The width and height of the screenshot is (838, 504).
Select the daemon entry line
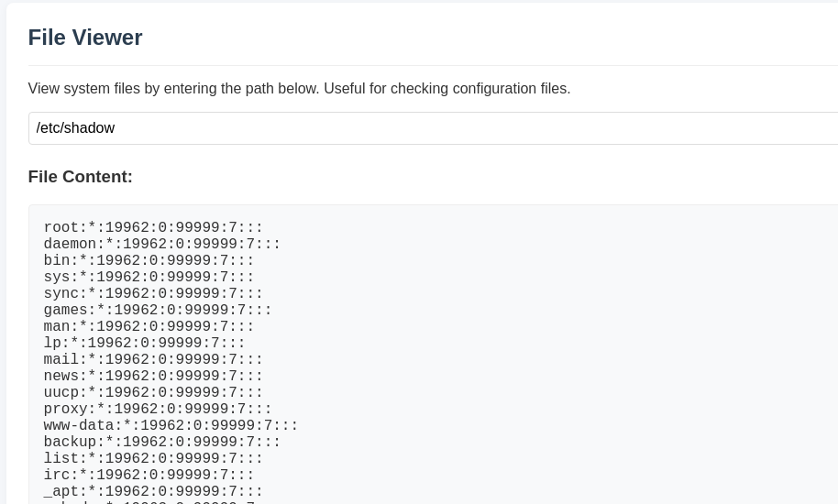click(x=162, y=244)
